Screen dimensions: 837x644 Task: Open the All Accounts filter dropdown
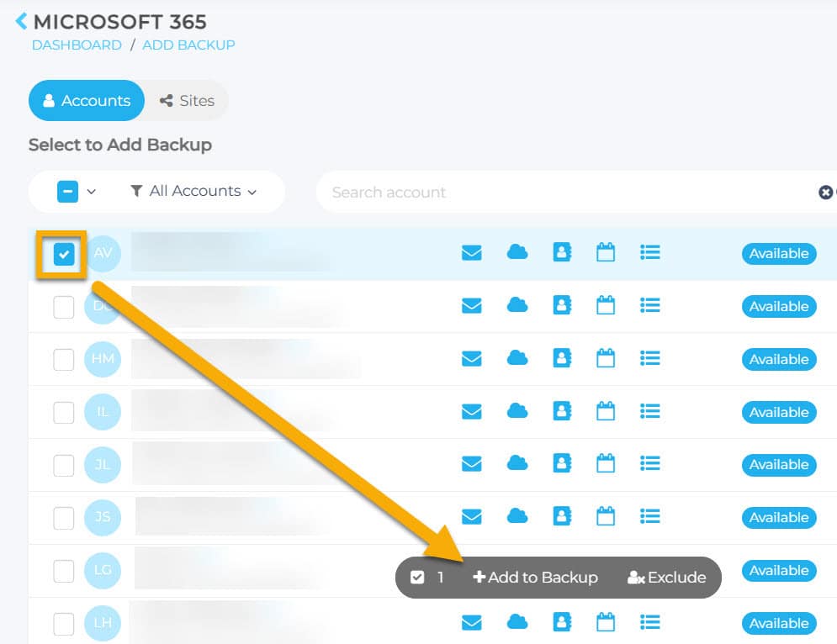pos(193,191)
